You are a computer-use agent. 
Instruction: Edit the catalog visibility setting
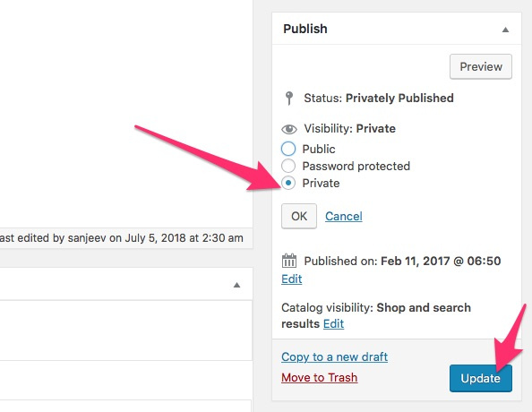click(333, 323)
